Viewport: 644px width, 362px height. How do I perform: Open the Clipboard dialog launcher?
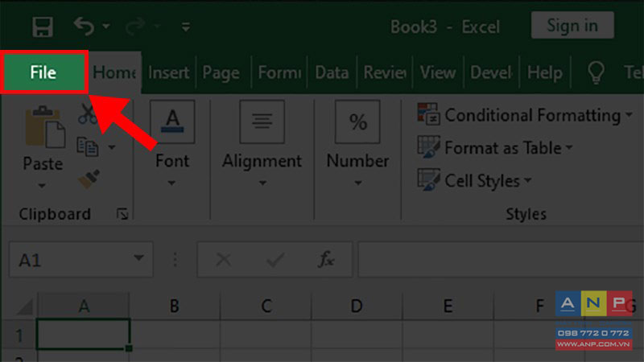tap(122, 214)
